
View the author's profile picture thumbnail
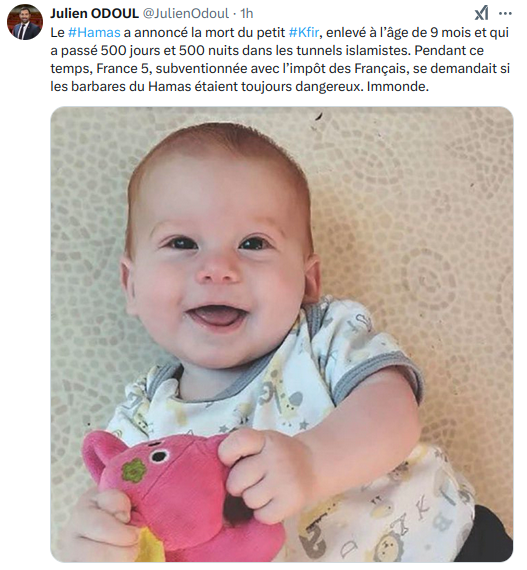(25, 22)
